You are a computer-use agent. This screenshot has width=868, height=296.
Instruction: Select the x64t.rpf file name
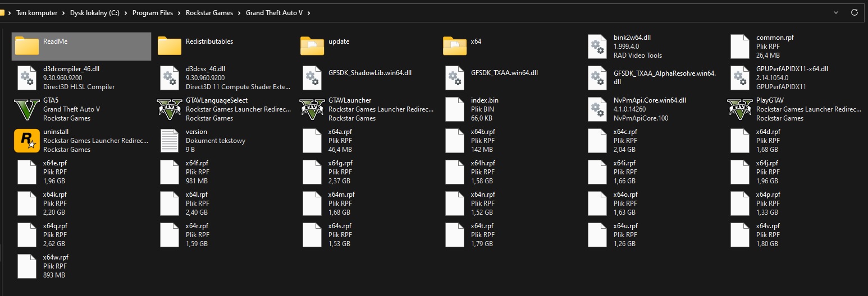482,226
